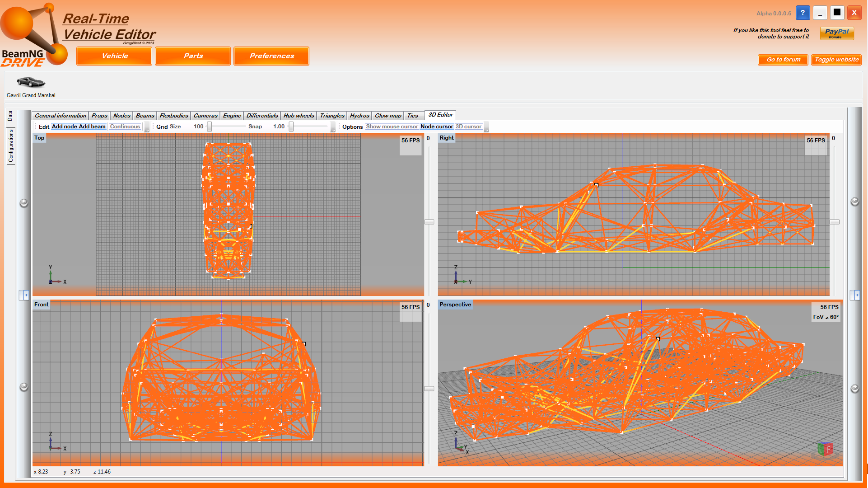Switch to the Flexbodies tab
Viewport: 868px width, 488px height.
[x=173, y=116]
